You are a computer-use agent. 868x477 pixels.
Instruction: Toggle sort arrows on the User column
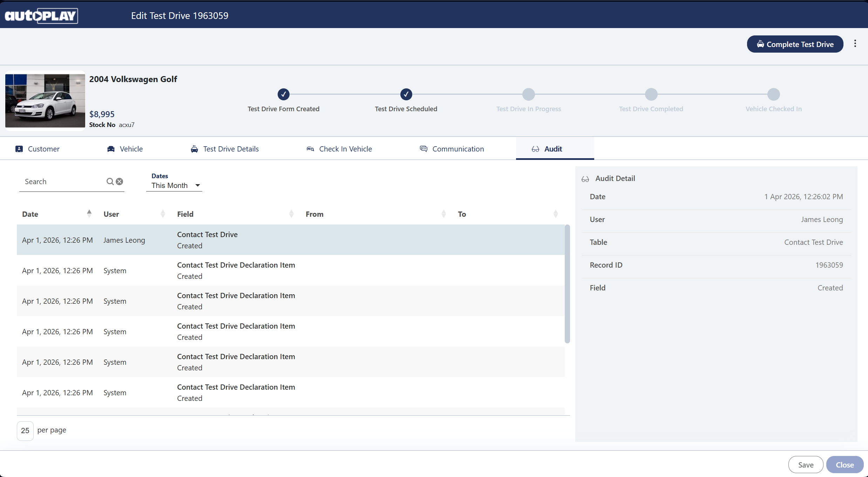[x=163, y=214]
